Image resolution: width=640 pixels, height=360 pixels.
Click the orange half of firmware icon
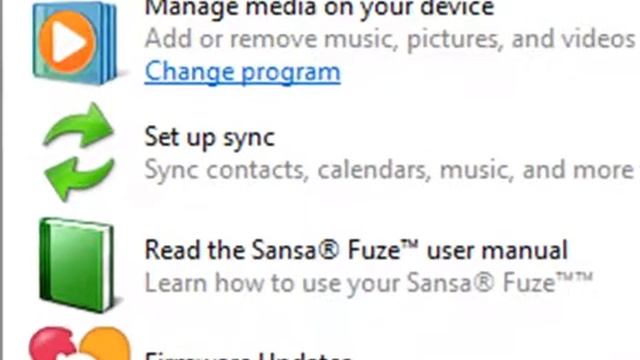pos(106,343)
